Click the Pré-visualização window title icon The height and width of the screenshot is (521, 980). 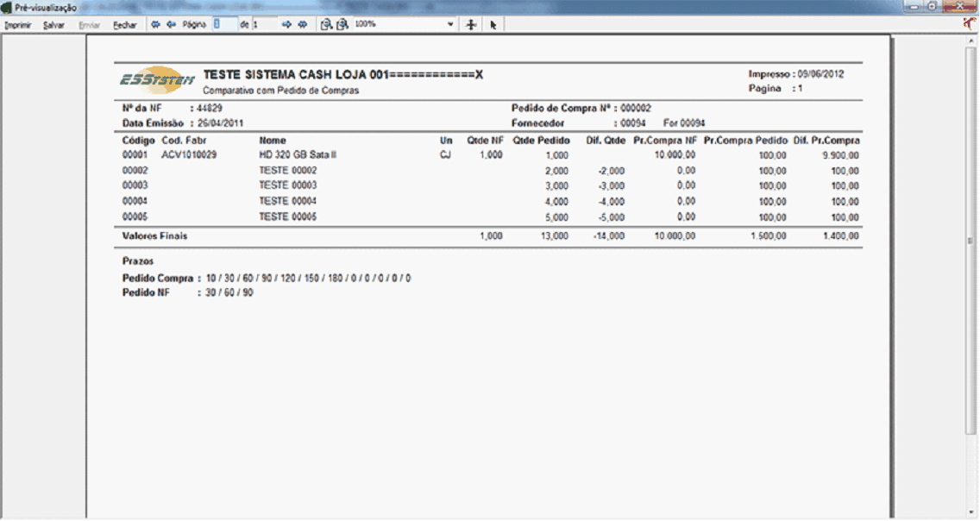pyautogui.click(x=7, y=7)
